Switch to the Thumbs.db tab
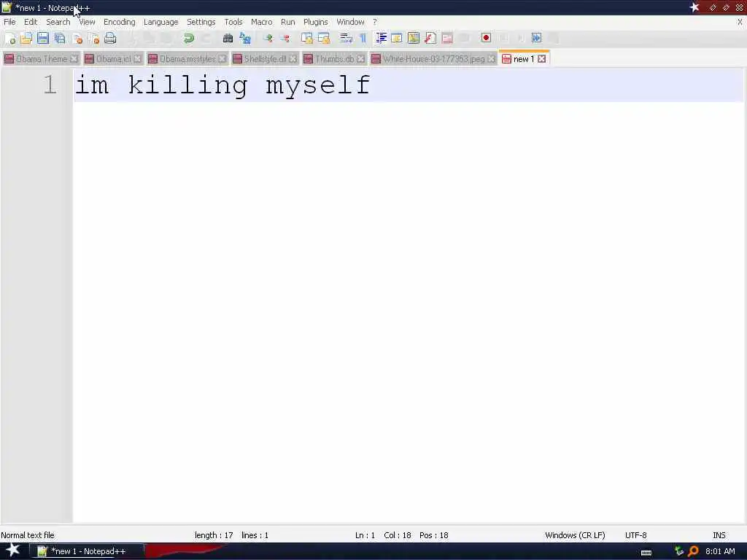The width and height of the screenshot is (747, 560). pyautogui.click(x=334, y=59)
